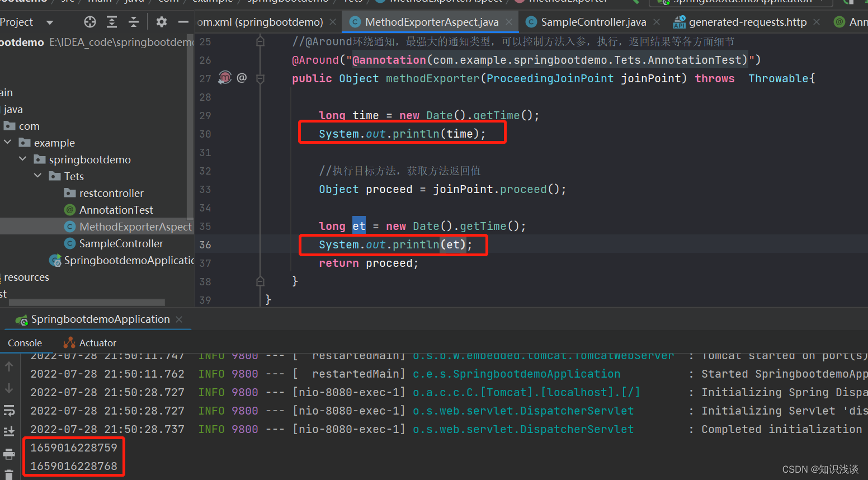Expand all nodes in Project panel
The image size is (868, 480).
point(112,22)
